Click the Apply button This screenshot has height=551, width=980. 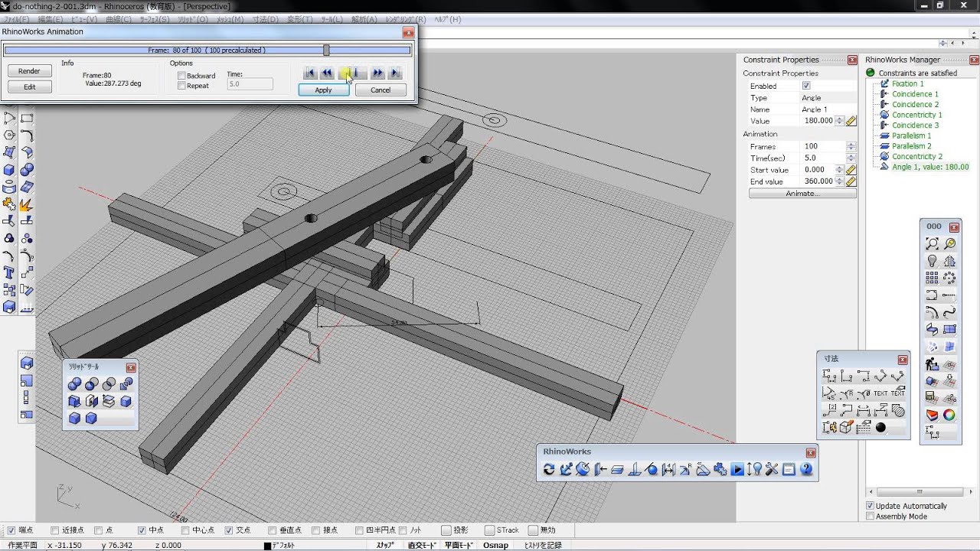323,90
